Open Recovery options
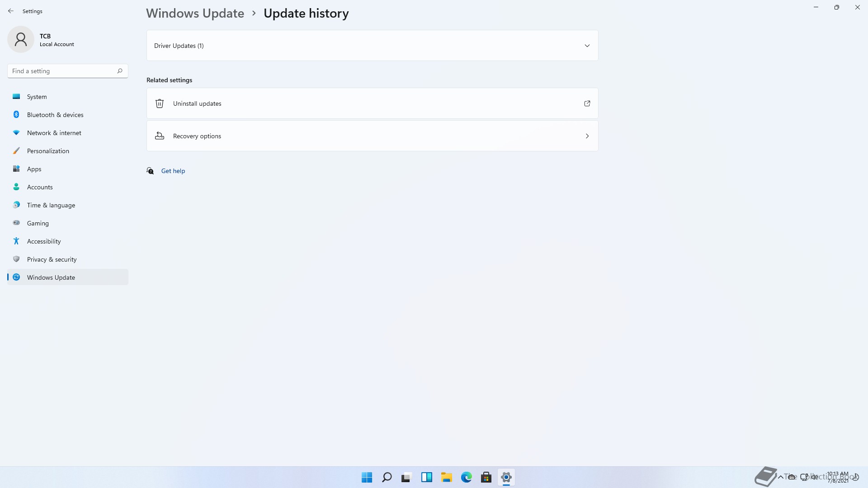The width and height of the screenshot is (868, 488). click(x=372, y=136)
